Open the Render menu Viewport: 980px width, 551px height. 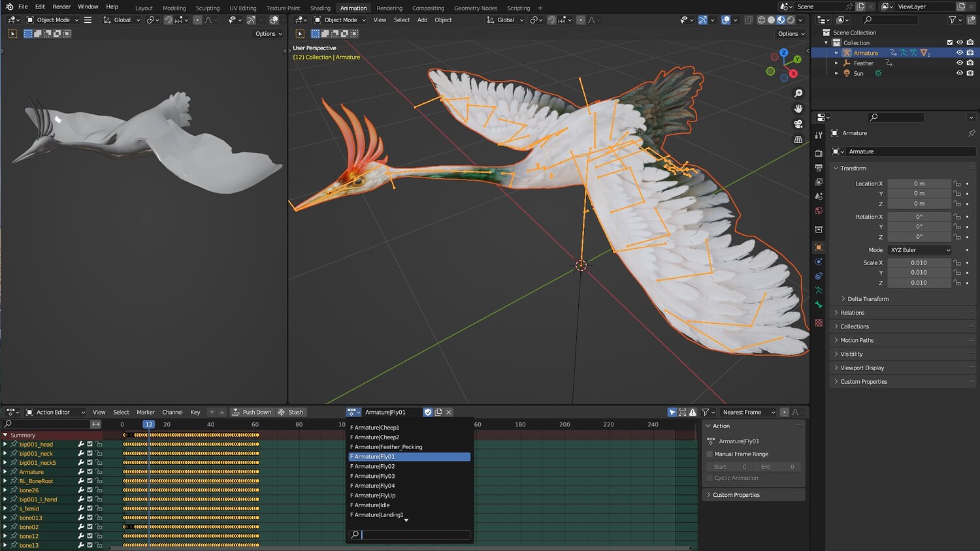tap(61, 7)
